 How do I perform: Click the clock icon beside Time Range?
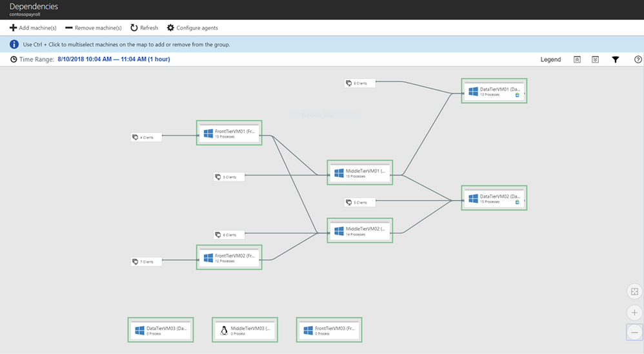pos(14,59)
